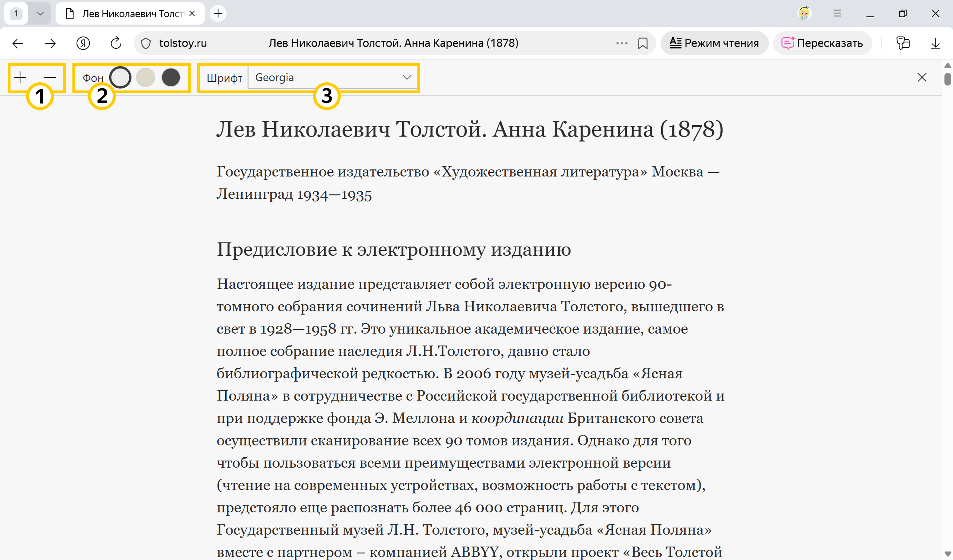Click the back navigation arrow
953x560 pixels.
(17, 44)
